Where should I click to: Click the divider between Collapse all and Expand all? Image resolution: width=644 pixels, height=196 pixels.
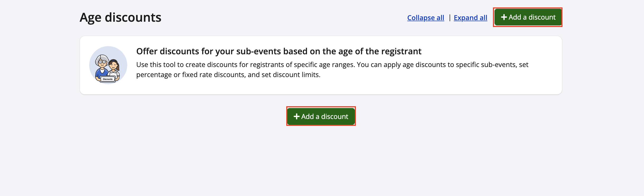450,18
